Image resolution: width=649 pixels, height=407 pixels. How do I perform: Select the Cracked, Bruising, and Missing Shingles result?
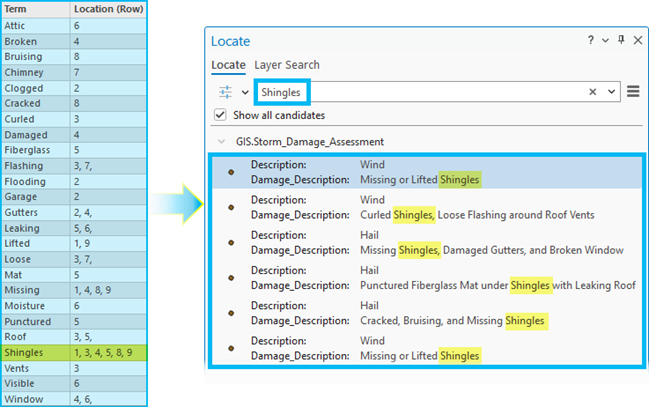coord(428,313)
